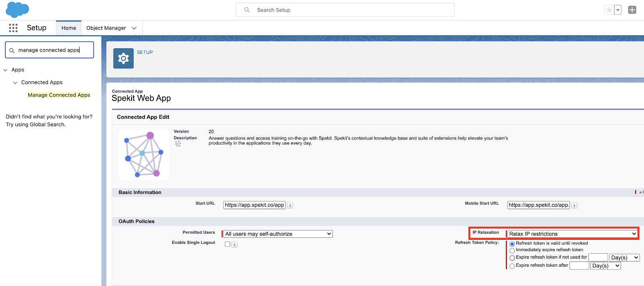Open Day(s) dropdown for not-used-for expiry

click(x=625, y=257)
